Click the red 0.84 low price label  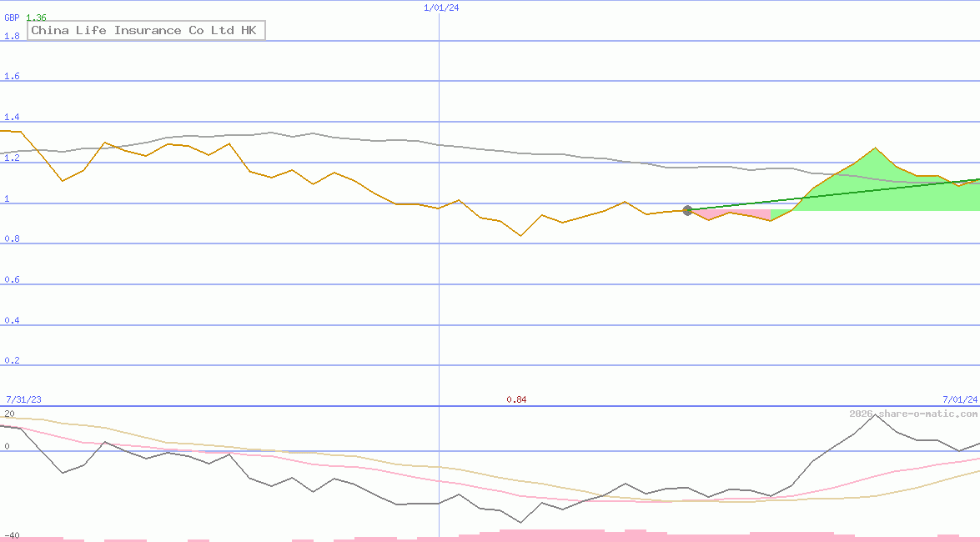pyautogui.click(x=516, y=399)
